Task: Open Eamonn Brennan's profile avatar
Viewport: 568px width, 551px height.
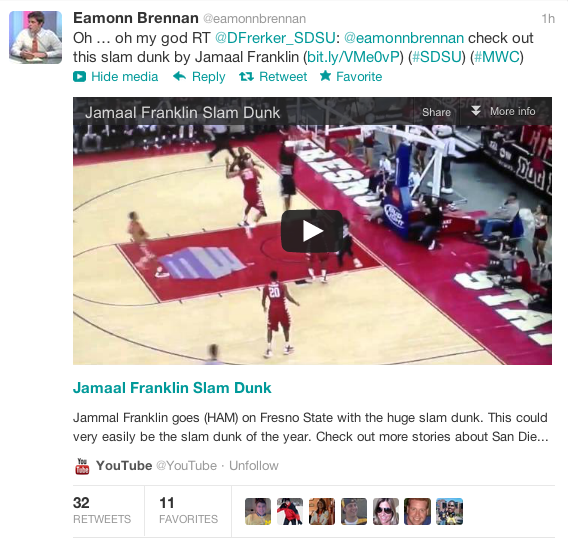Action: pyautogui.click(x=36, y=37)
